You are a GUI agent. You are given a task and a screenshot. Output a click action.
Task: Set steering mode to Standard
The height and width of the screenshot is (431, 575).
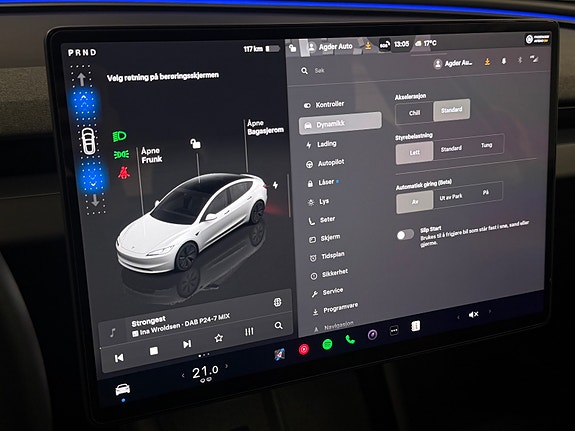(x=451, y=149)
